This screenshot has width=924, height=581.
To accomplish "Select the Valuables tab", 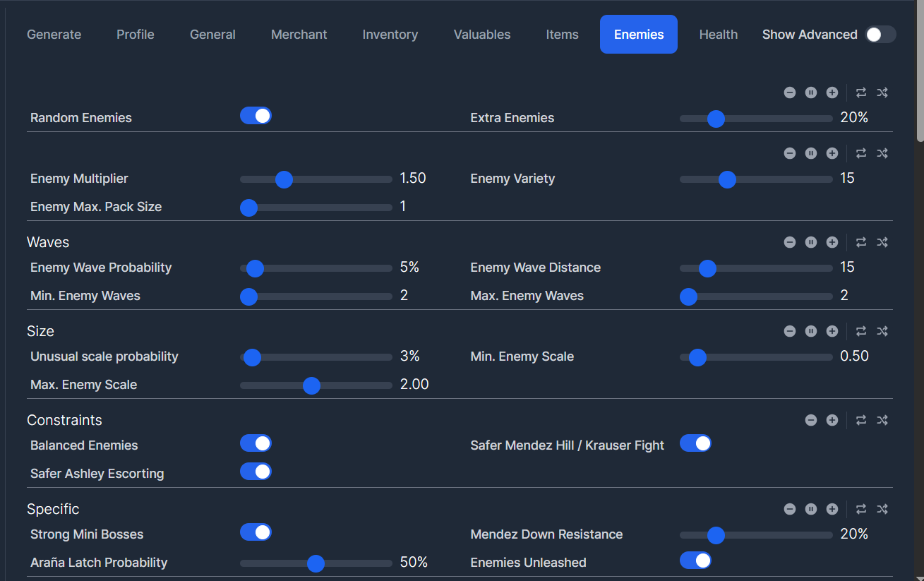I will (x=482, y=35).
